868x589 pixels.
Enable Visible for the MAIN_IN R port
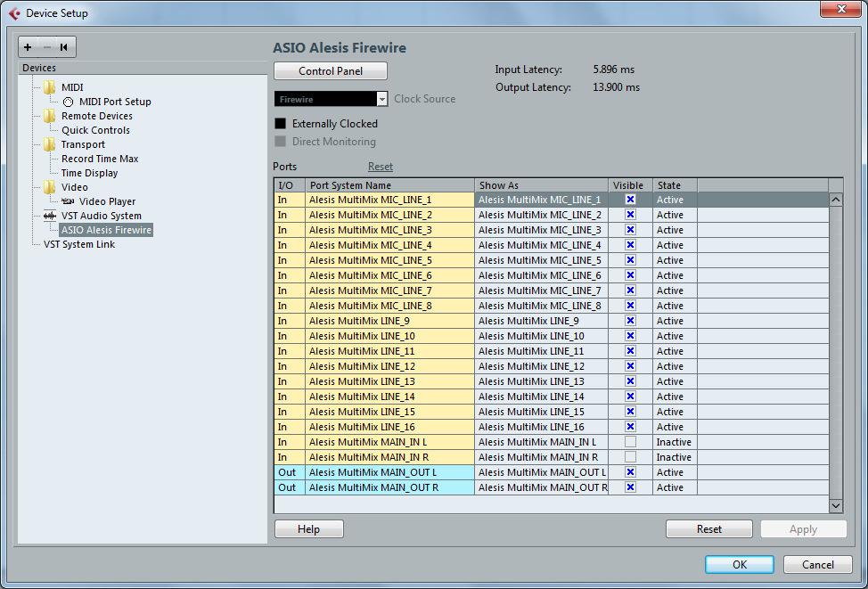pyautogui.click(x=630, y=457)
